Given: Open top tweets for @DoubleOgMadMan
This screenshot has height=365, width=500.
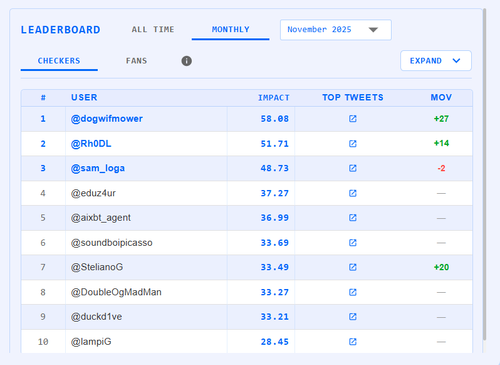Looking at the screenshot, I should point(353,292).
